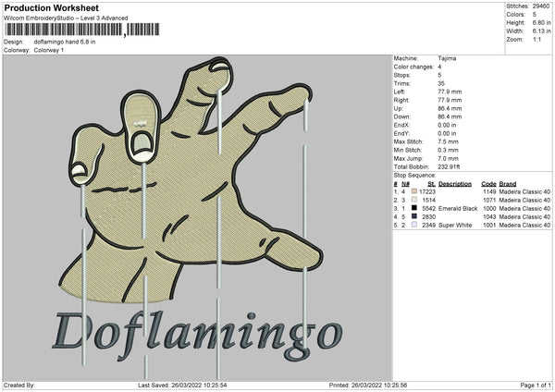
Task: Select design name 'doflamingo hand 6,8 in'
Action: point(65,42)
